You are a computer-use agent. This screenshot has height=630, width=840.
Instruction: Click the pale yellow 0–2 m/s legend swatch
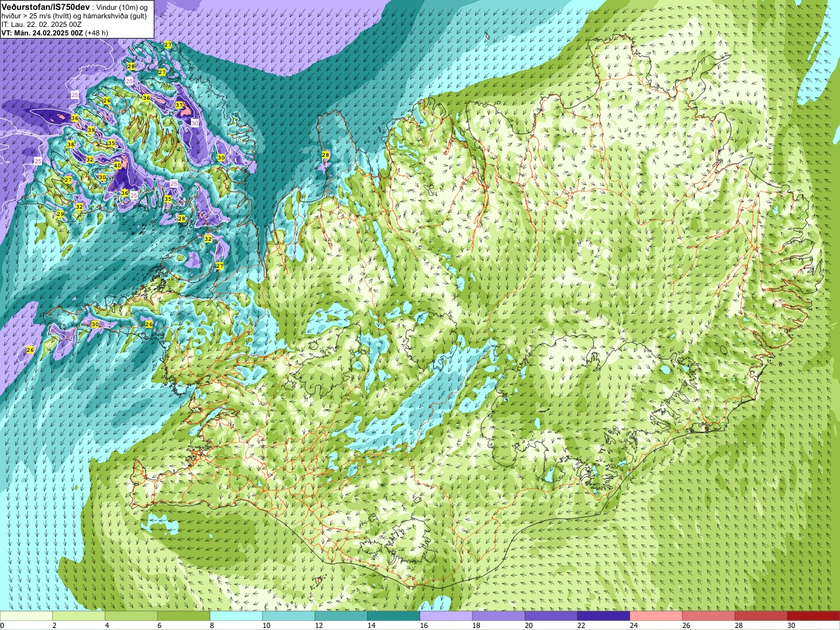click(x=26, y=616)
